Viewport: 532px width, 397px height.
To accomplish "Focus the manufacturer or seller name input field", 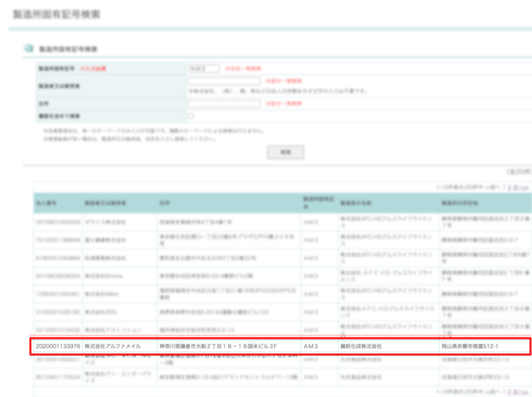I will 224,81.
